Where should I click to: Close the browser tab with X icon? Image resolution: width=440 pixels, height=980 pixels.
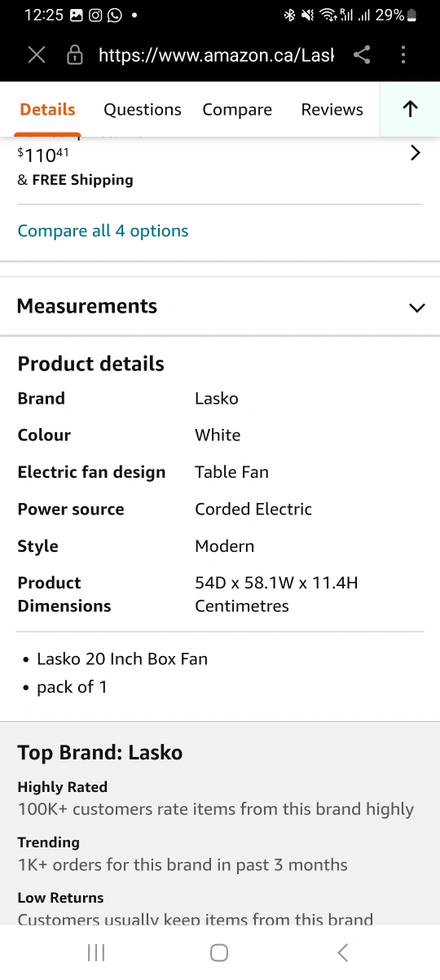coord(37,55)
